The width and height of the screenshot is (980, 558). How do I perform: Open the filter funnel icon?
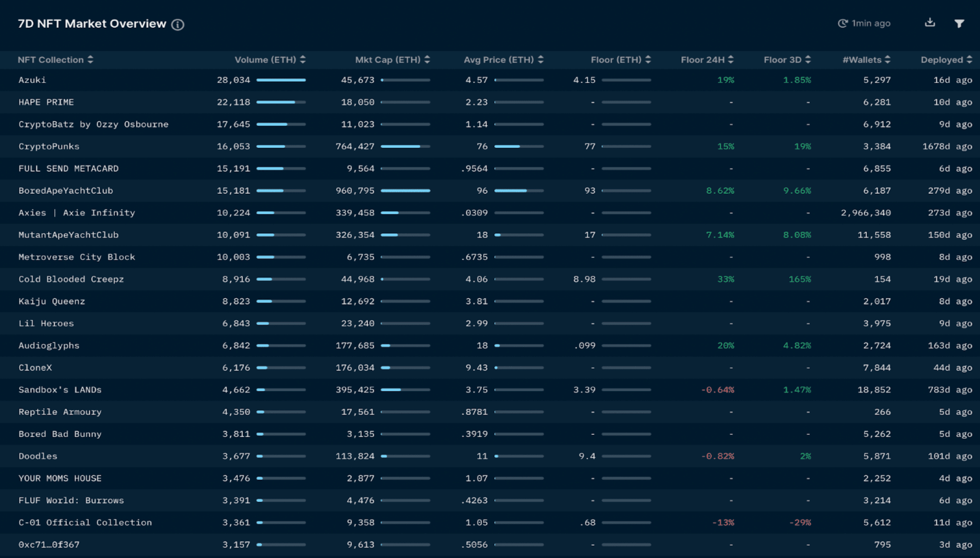[959, 24]
